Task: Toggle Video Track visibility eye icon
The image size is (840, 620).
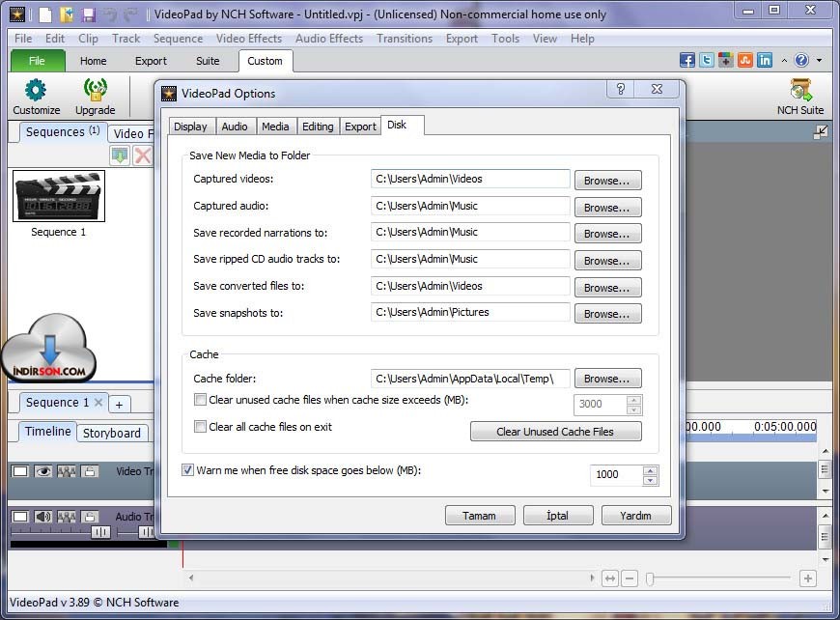Action: pos(43,471)
